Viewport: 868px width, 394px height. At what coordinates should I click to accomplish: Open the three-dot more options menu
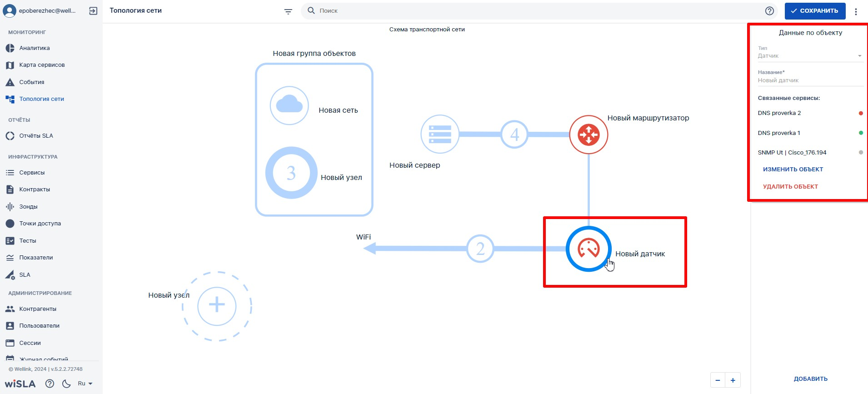pyautogui.click(x=856, y=11)
